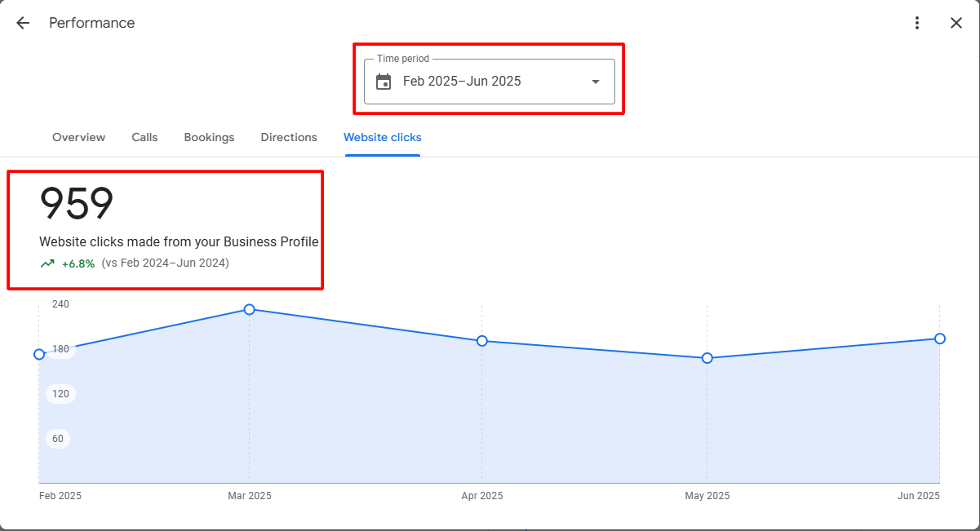This screenshot has width=980, height=531.
Task: Click the 120 y-axis label
Action: (60, 394)
